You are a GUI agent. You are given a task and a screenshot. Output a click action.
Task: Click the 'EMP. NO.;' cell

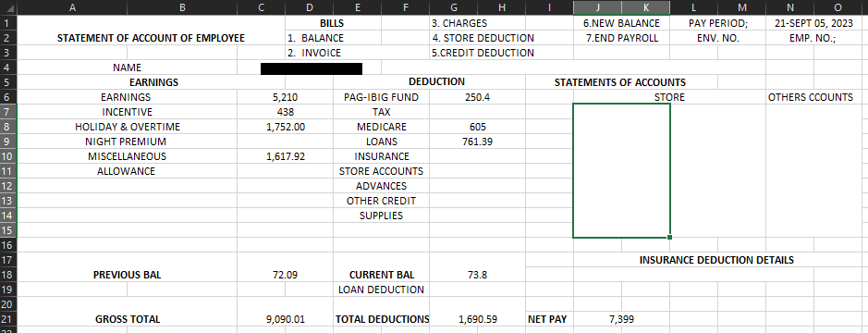[813, 38]
